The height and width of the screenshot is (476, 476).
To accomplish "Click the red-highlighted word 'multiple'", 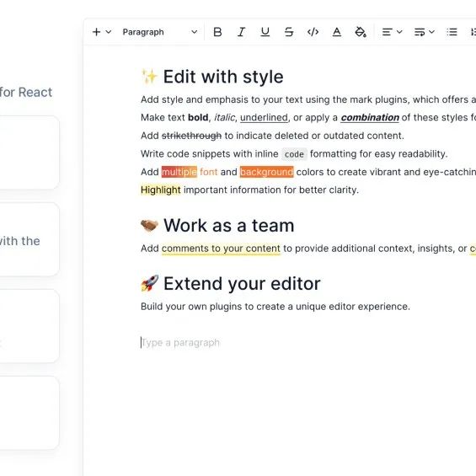I will pyautogui.click(x=179, y=172).
